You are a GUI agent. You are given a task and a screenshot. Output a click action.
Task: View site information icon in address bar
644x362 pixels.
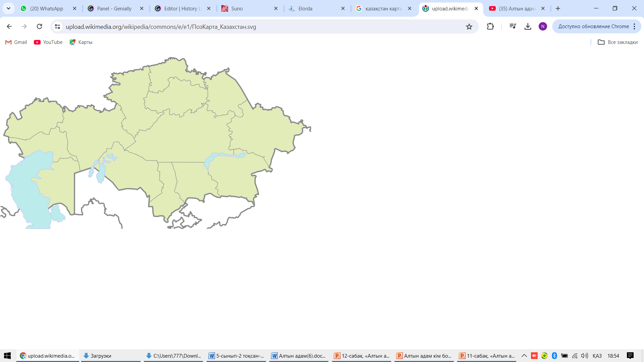tap(57, 26)
